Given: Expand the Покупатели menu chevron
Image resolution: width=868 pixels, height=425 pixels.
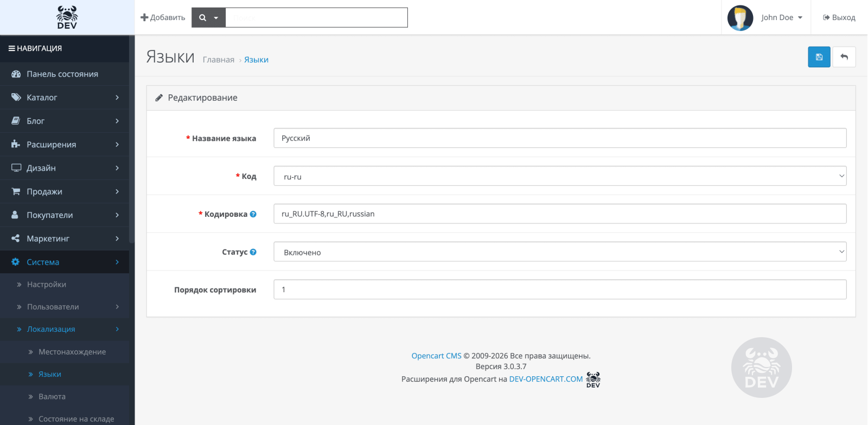Looking at the screenshot, I should click(117, 215).
